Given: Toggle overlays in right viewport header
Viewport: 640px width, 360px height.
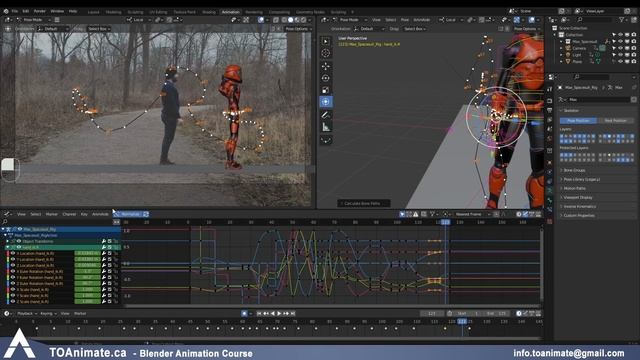Looking at the screenshot, I should click(x=531, y=20).
